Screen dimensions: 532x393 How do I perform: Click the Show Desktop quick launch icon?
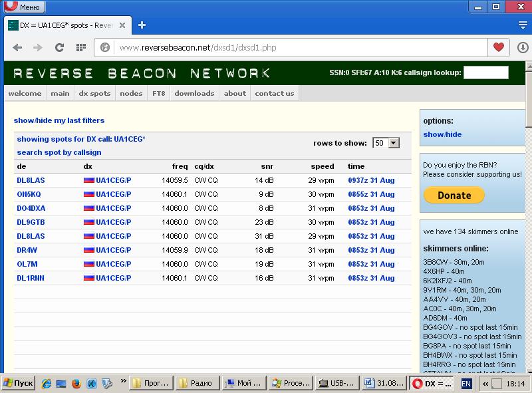pyautogui.click(x=61, y=384)
